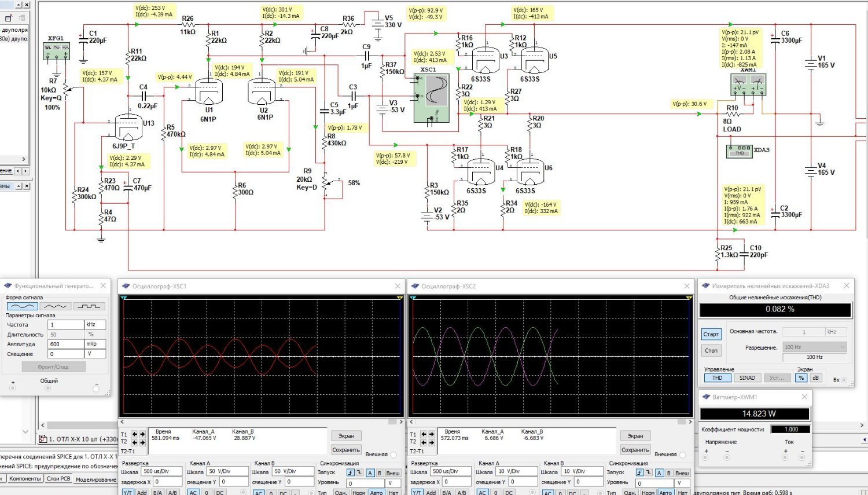868x495 pixels.
Task: Select the sine waveform button in function generator
Action: tap(23, 306)
